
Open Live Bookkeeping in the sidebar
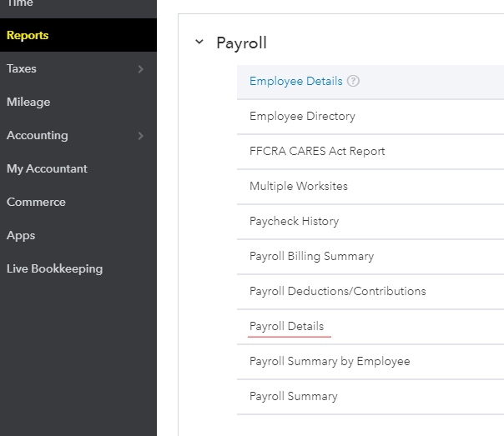tap(54, 268)
